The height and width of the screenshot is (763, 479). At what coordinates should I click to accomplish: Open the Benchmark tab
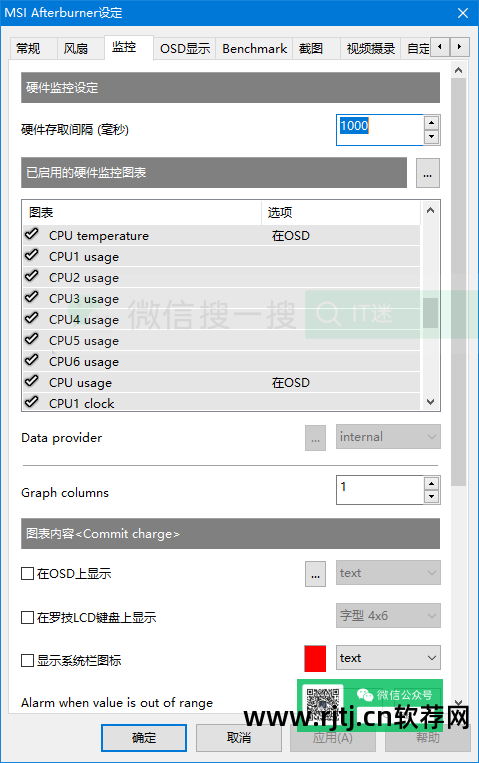254,49
